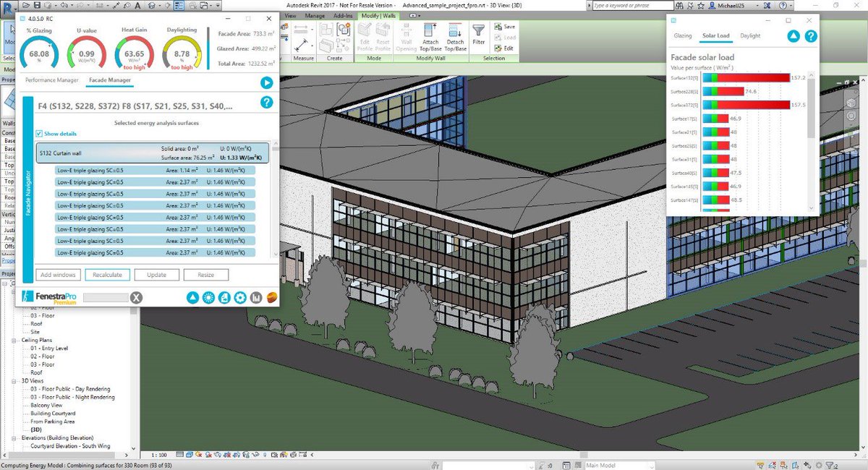Open the Manage ribbon tab
868x470 pixels.
tap(315, 15)
